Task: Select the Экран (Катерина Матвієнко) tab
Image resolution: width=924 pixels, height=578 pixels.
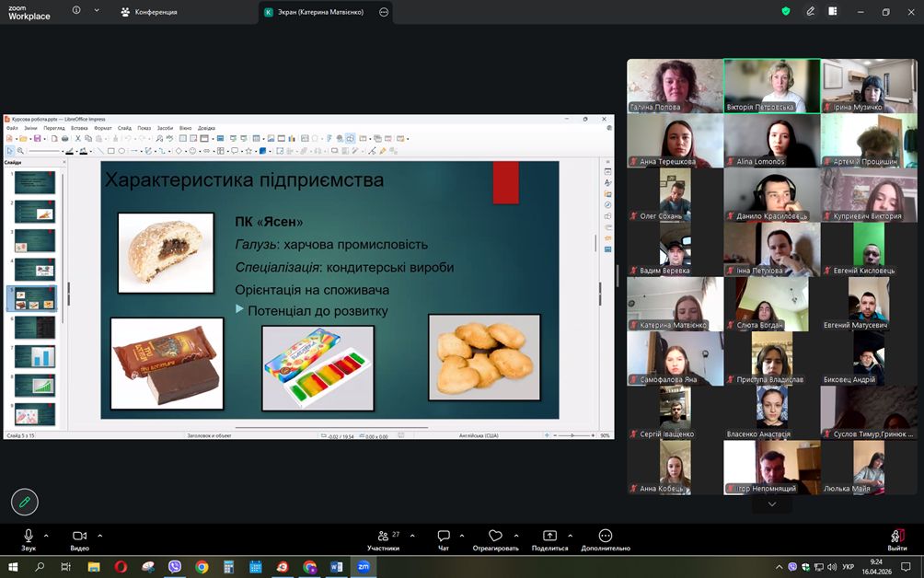Action: click(x=314, y=12)
